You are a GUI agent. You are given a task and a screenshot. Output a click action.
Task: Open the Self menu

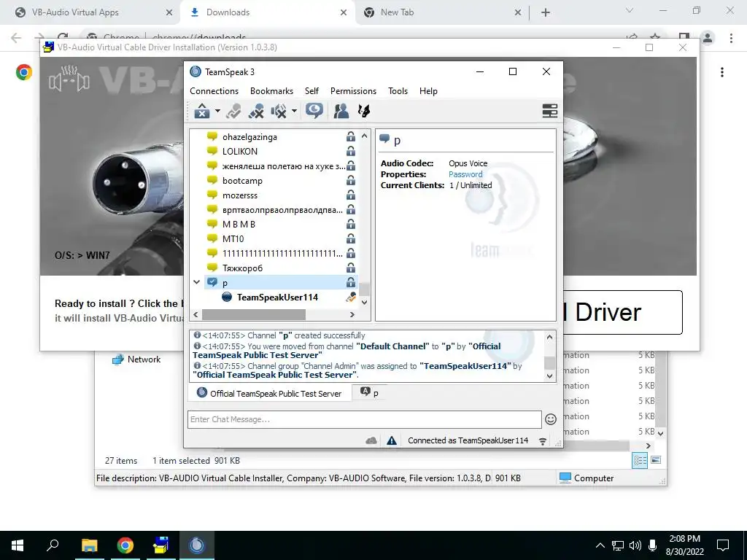[311, 91]
